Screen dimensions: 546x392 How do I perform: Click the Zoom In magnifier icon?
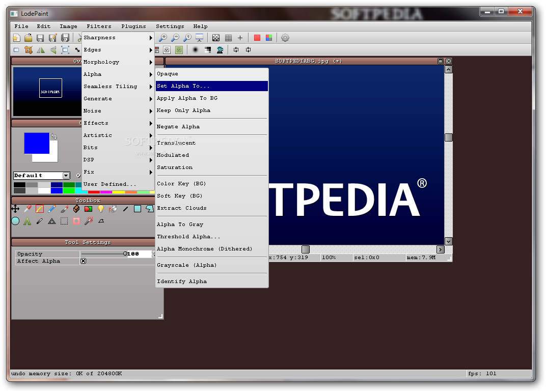click(163, 38)
